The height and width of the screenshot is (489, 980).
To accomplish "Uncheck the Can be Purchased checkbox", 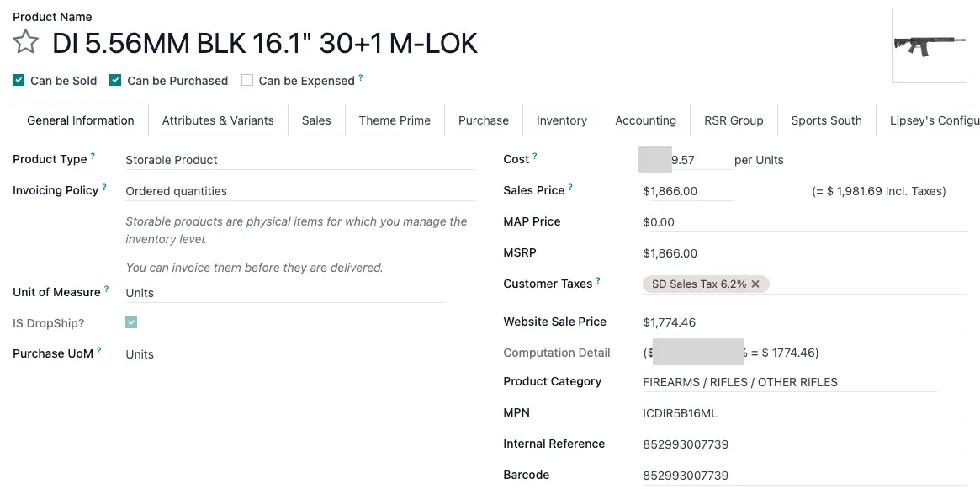I will [x=116, y=81].
